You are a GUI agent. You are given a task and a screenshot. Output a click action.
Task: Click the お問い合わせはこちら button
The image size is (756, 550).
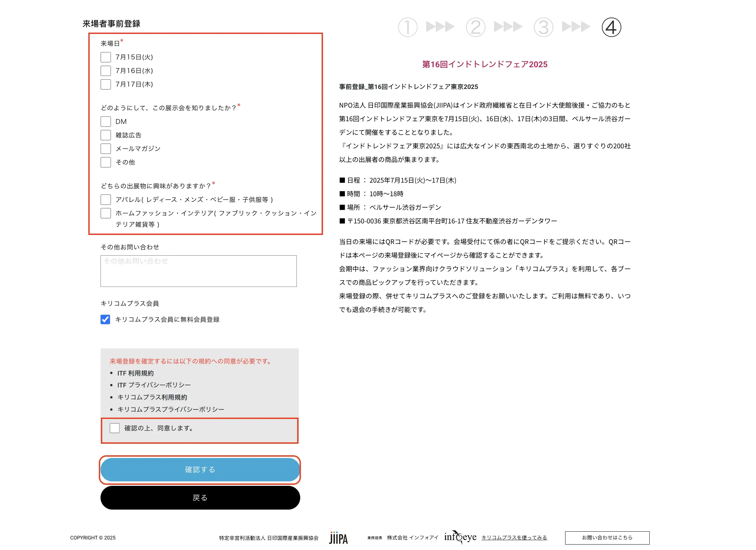coord(607,538)
